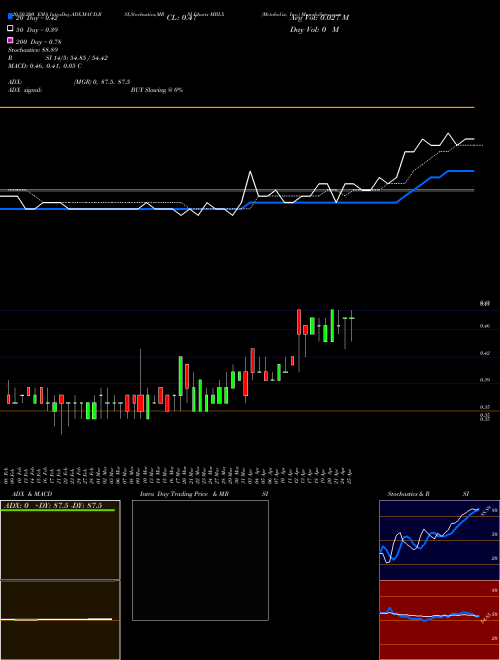Open the blue Stochastics chart panel
This screenshot has height=660, width=500.
click(x=439, y=540)
